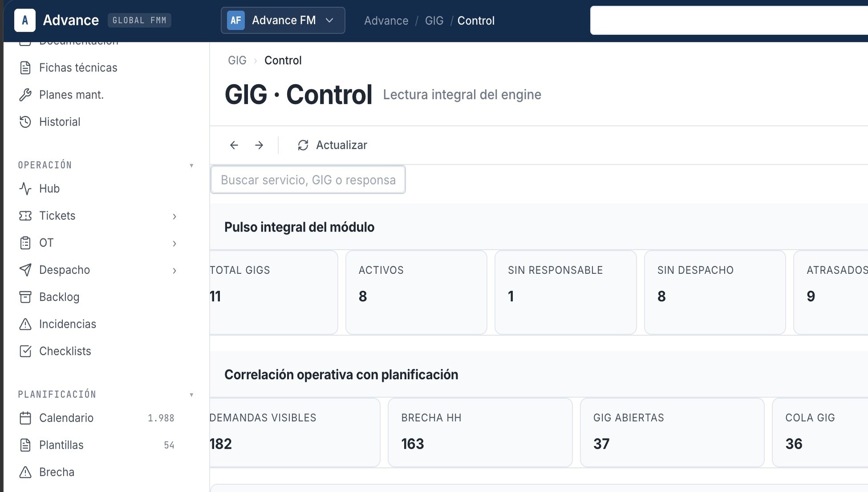The width and height of the screenshot is (868, 492).
Task: Click 'Pulso integral del módulo' heading
Action: coord(299,227)
